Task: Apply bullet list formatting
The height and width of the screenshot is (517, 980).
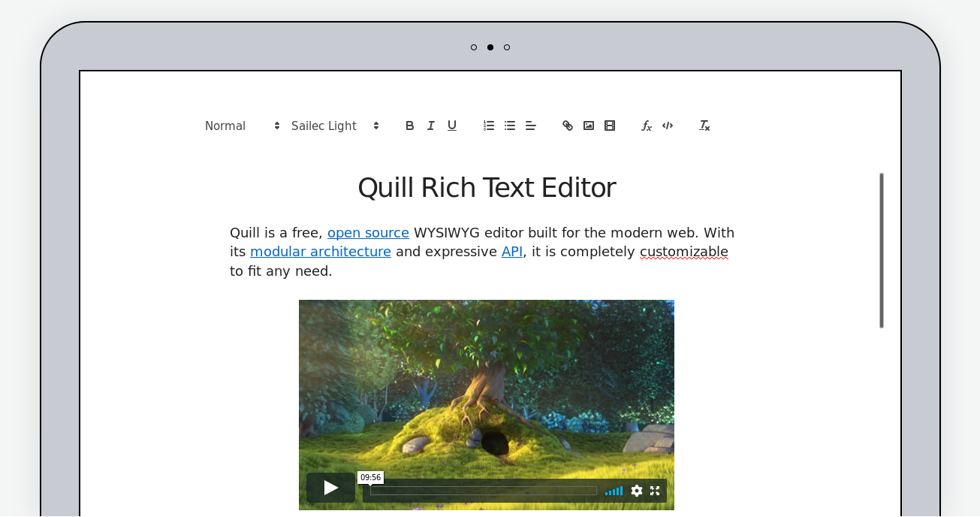Action: [510, 125]
